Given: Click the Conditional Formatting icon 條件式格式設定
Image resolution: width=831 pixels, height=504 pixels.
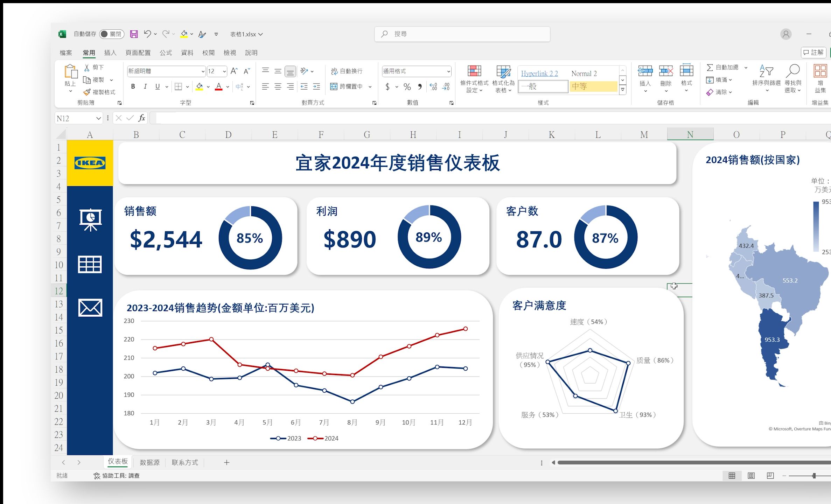Looking at the screenshot, I should click(474, 71).
